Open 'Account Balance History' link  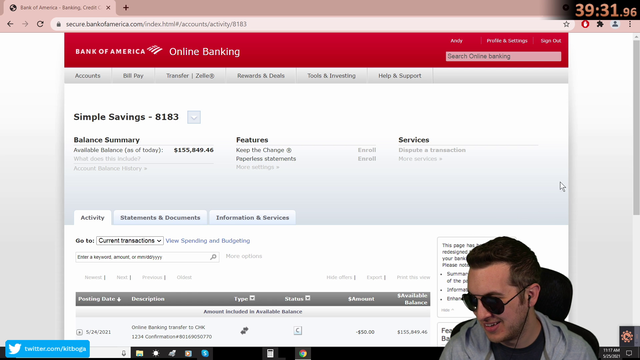(110, 168)
